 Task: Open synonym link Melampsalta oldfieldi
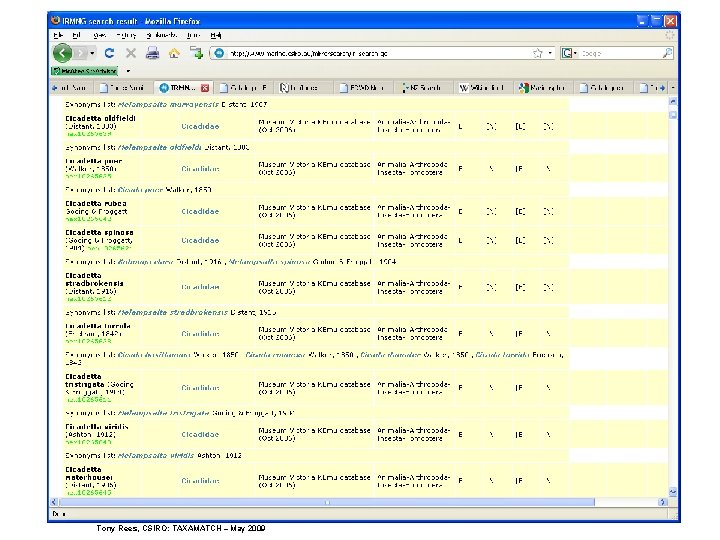click(159, 147)
